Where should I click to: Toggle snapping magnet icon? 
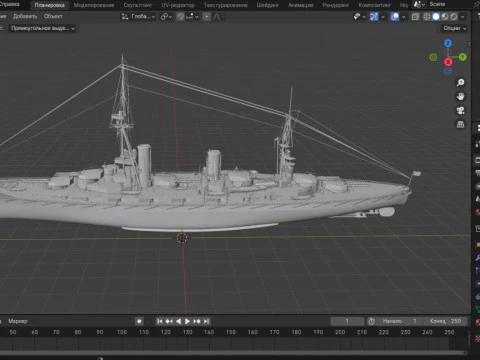(180, 16)
